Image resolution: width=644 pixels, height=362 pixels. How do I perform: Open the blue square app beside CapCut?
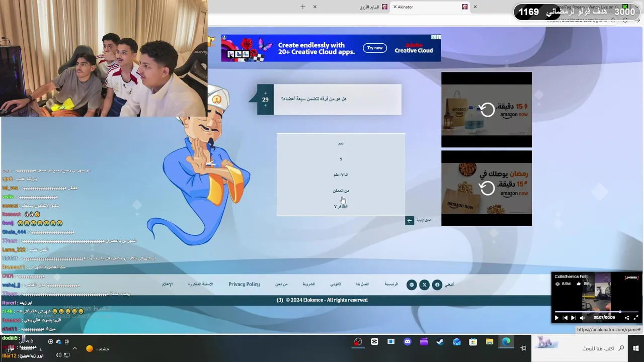tap(391, 342)
